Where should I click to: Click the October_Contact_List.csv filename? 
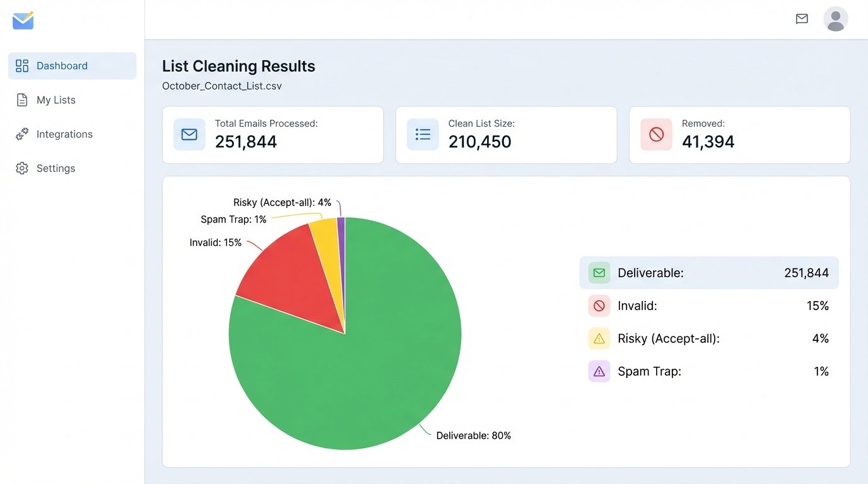(x=221, y=86)
